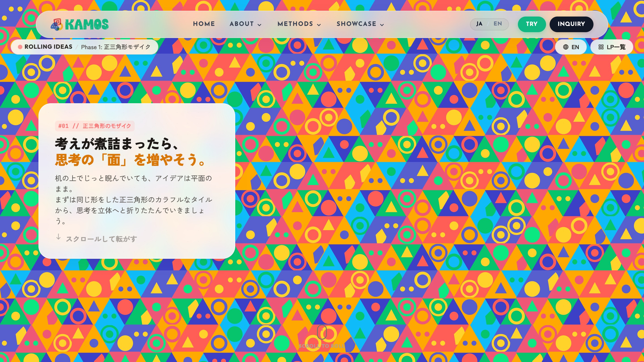
Task: Expand the SHOWCASE dropdown chevron
Action: [382, 25]
